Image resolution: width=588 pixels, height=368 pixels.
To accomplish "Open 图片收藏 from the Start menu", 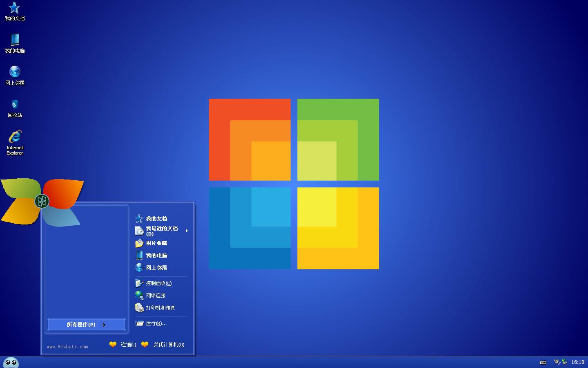I will click(x=161, y=243).
